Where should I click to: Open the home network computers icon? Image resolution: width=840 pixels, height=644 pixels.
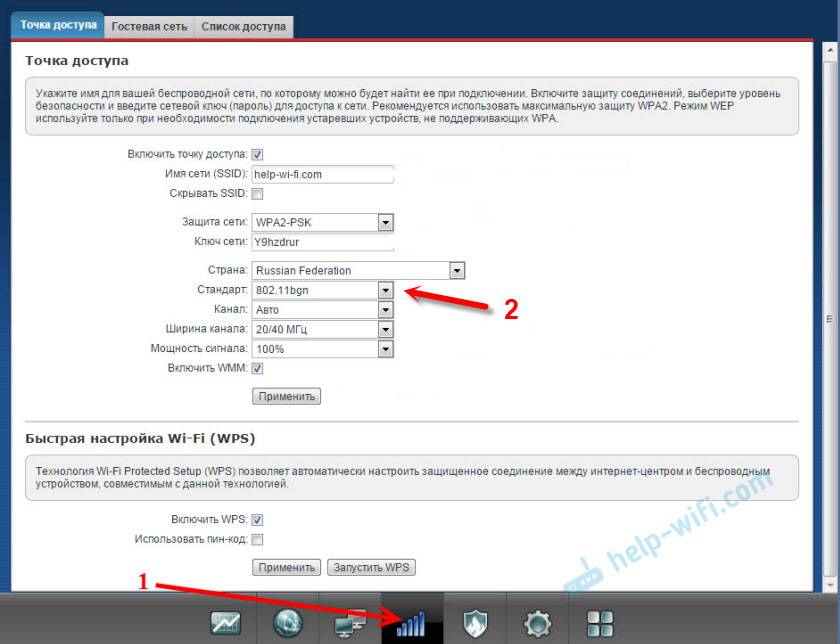[349, 624]
